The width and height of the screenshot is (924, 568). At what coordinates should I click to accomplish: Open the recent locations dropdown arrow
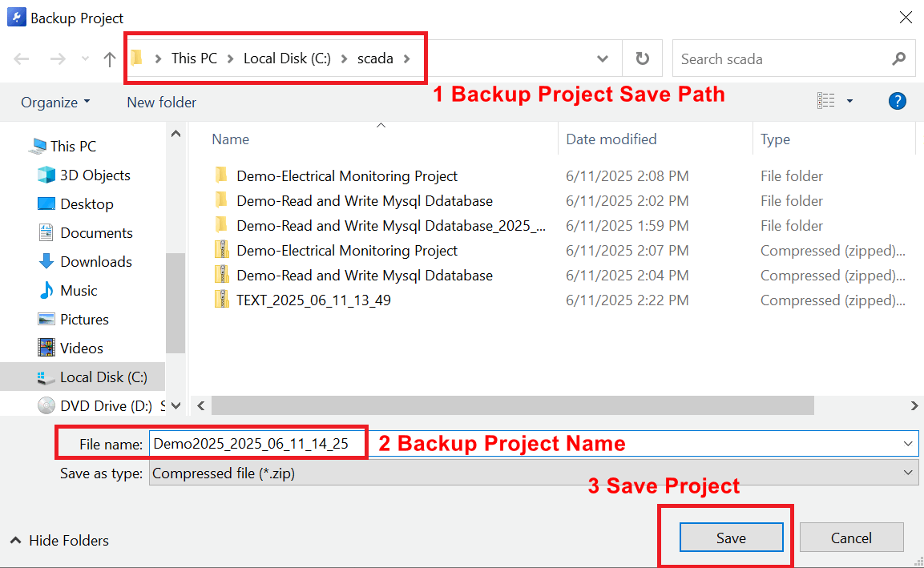(86, 59)
